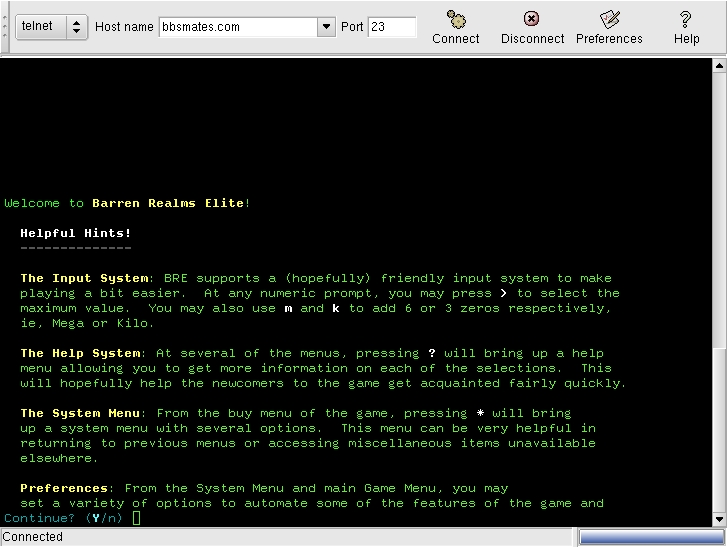The height and width of the screenshot is (547, 727).
Task: Click the Helpful Hints! heading in the terminal
Action: pos(76,233)
